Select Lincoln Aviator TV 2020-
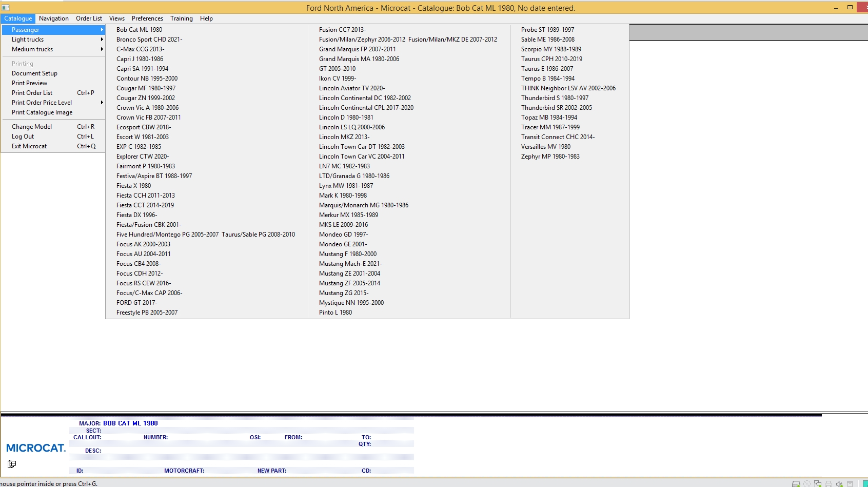Viewport: 868px width, 487px height. pyautogui.click(x=352, y=88)
